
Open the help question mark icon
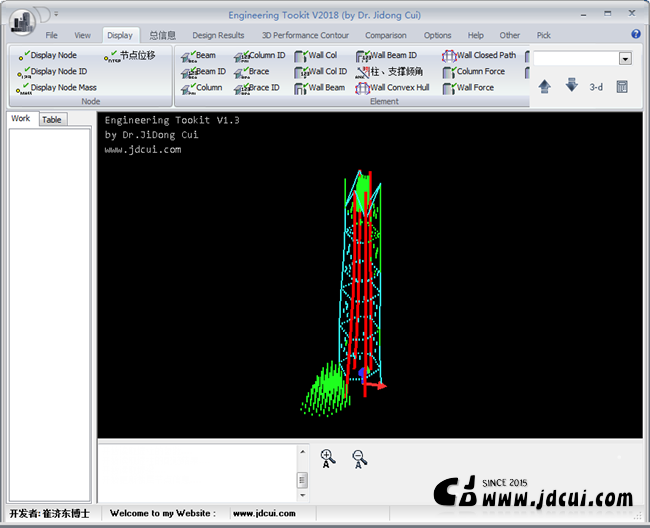[636, 35]
